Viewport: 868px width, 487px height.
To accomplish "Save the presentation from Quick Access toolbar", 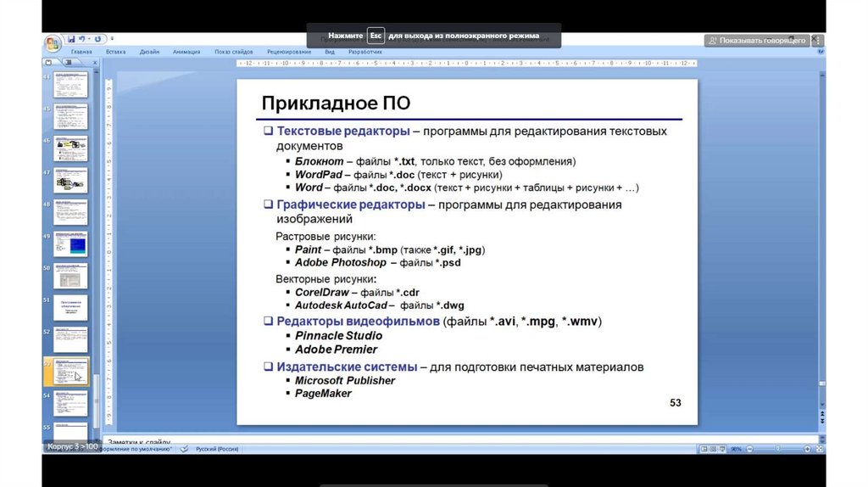I will point(71,39).
